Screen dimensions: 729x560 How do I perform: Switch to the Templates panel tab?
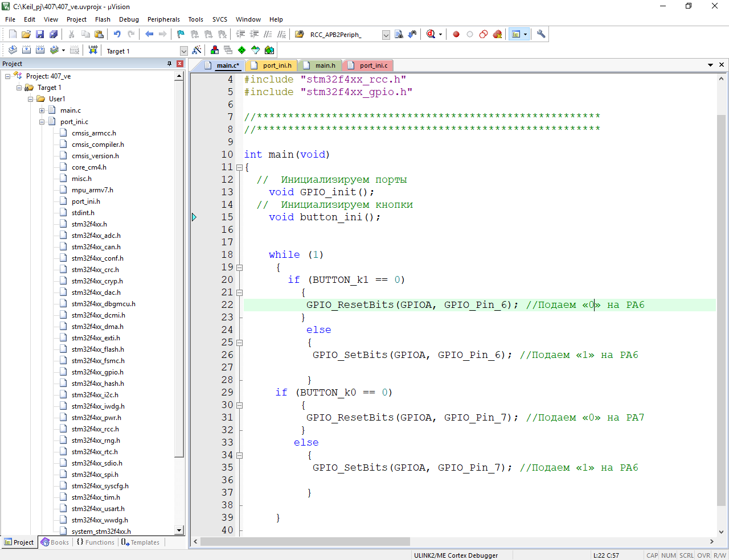140,542
